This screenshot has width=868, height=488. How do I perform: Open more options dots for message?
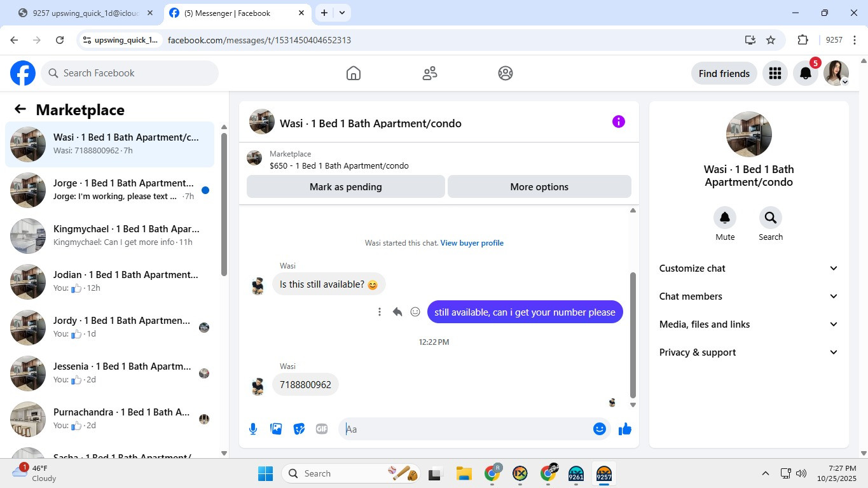coord(380,312)
